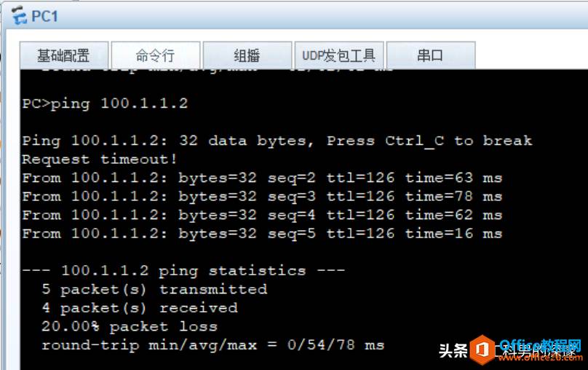This screenshot has width=588, height=370.
Task: Click the 'Request timeout!' output line
Action: (100, 159)
